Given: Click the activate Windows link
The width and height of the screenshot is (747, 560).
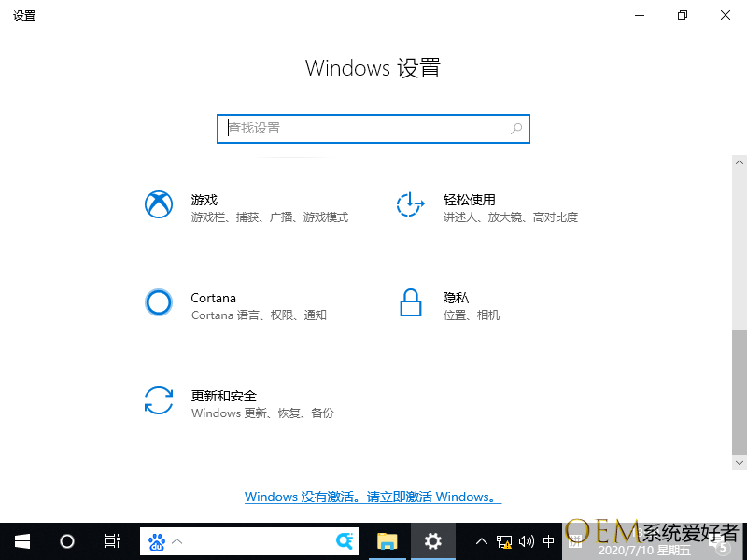Looking at the screenshot, I should pyautogui.click(x=373, y=497).
